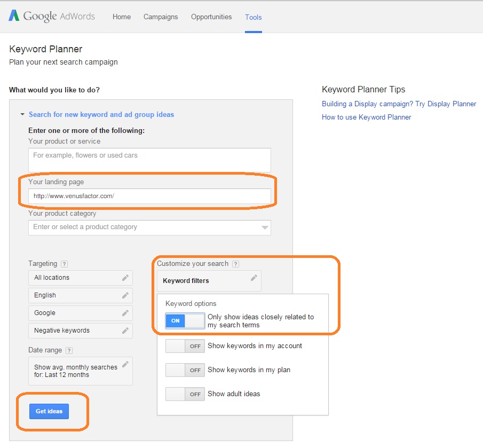Click pencil icon in Google network row
The image size is (483, 448).
[125, 313]
